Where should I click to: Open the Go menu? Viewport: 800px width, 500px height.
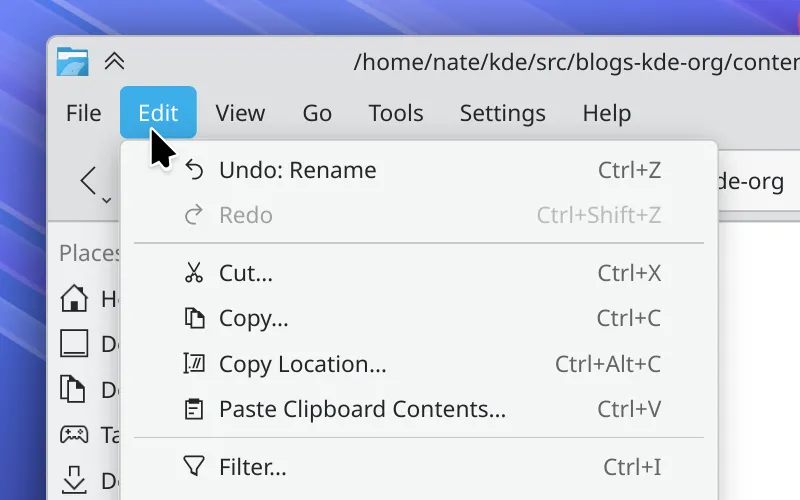317,113
